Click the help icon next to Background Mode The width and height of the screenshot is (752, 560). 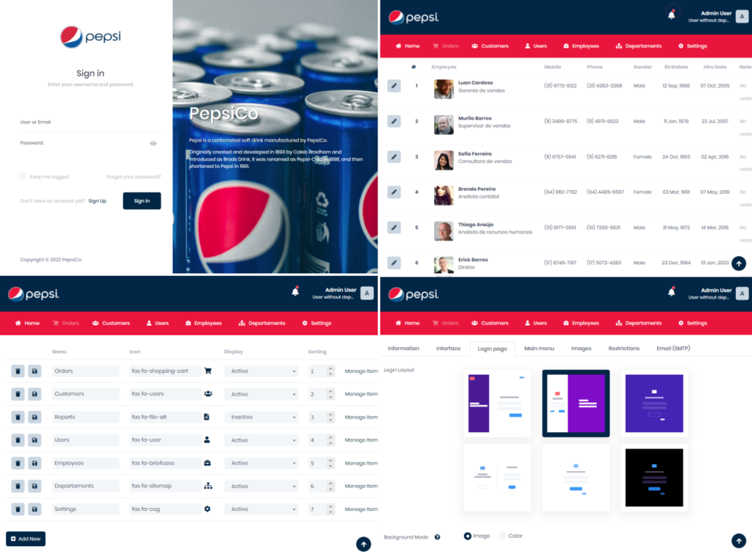pyautogui.click(x=438, y=537)
